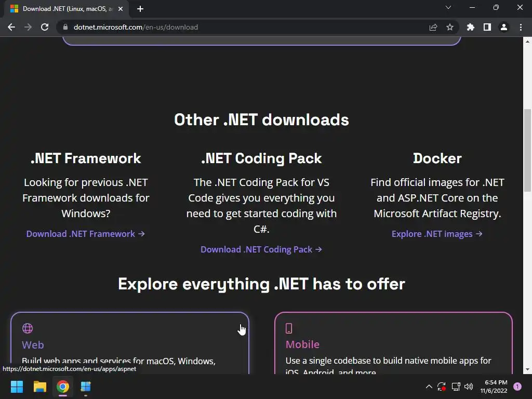This screenshot has height=399, width=532.
Task: Click the .NET Framework heading
Action: (86, 158)
